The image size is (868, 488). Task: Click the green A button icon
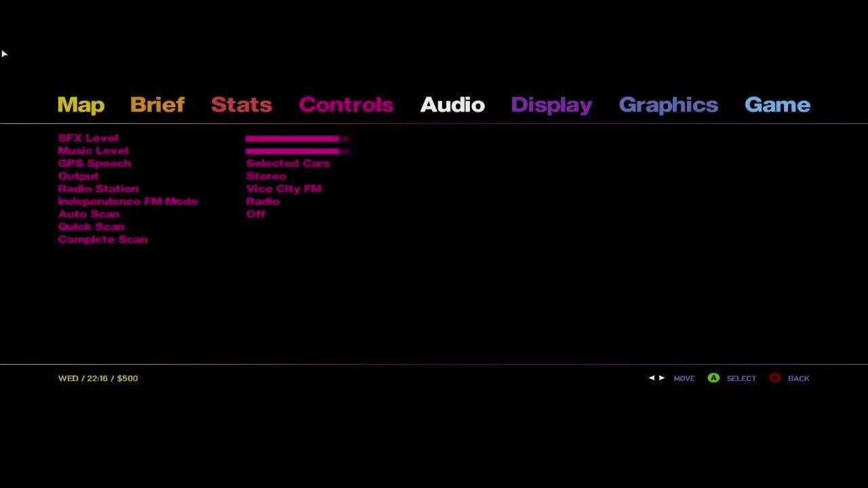click(x=713, y=378)
